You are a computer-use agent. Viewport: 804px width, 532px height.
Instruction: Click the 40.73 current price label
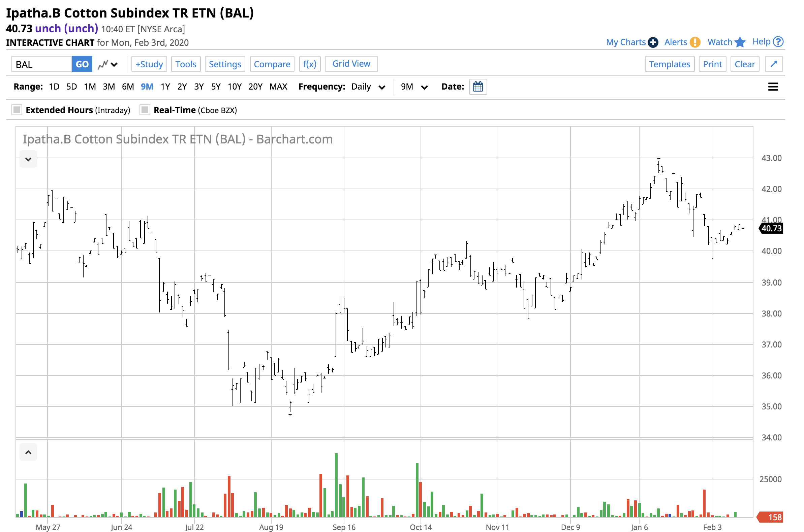pyautogui.click(x=770, y=228)
